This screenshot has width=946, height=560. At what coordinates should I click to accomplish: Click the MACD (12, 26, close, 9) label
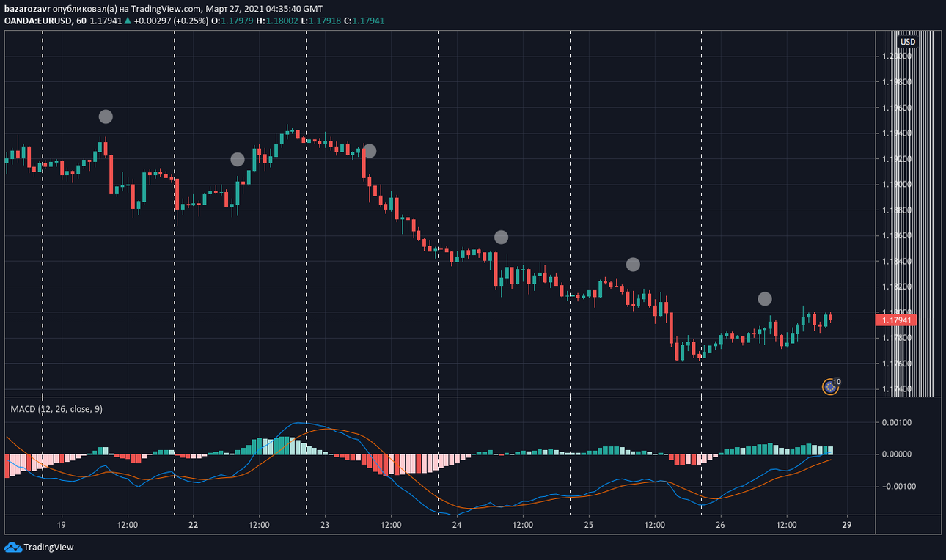56,409
